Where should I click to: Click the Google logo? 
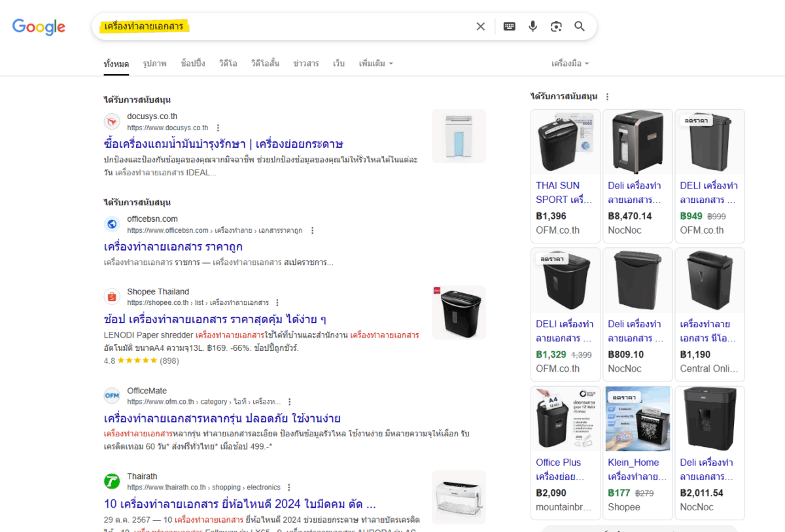39,27
